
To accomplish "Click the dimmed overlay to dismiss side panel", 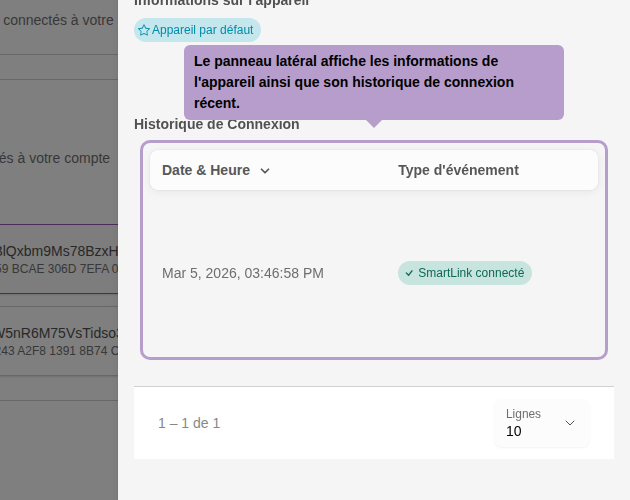I will 58,440.
